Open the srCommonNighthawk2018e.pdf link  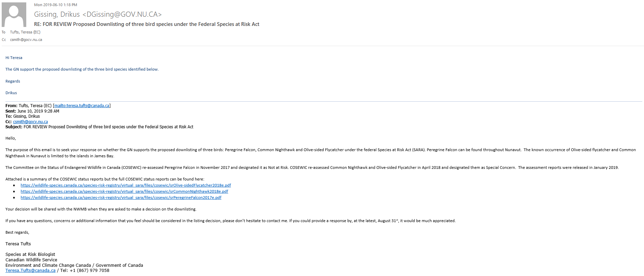click(x=124, y=191)
